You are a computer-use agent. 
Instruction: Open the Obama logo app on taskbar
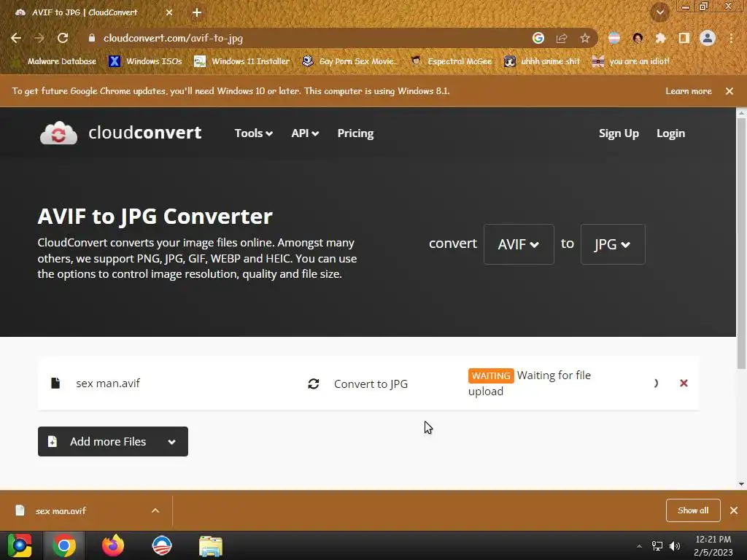coord(162,545)
